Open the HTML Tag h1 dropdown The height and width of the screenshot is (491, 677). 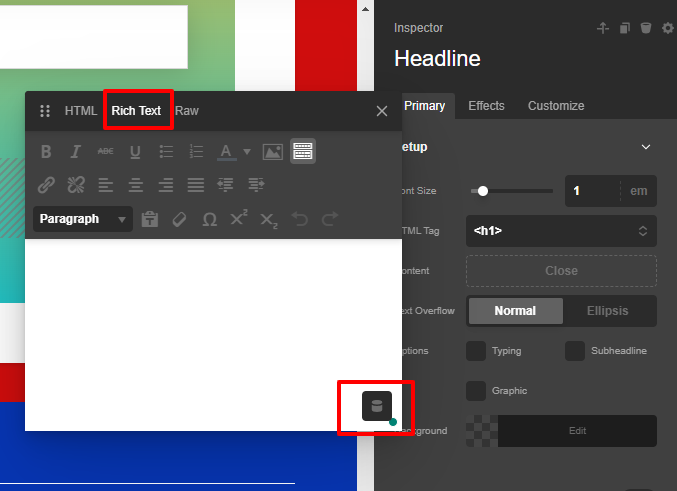click(x=561, y=231)
